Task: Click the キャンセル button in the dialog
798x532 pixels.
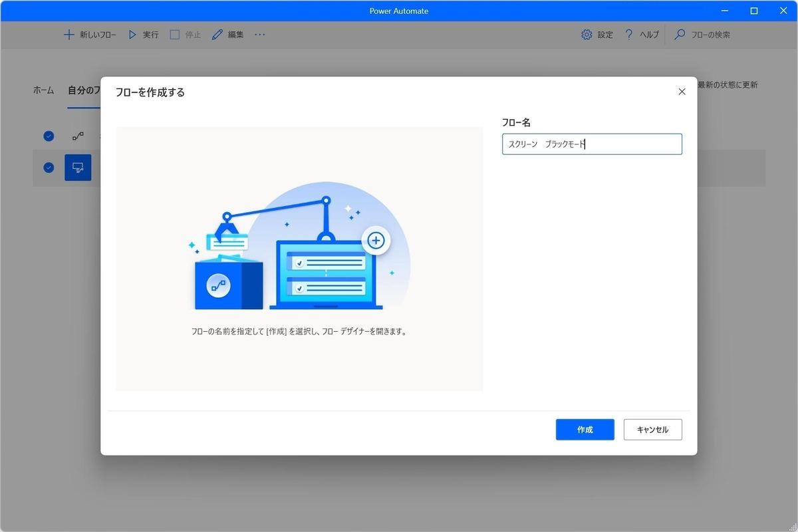Action: [x=652, y=430]
